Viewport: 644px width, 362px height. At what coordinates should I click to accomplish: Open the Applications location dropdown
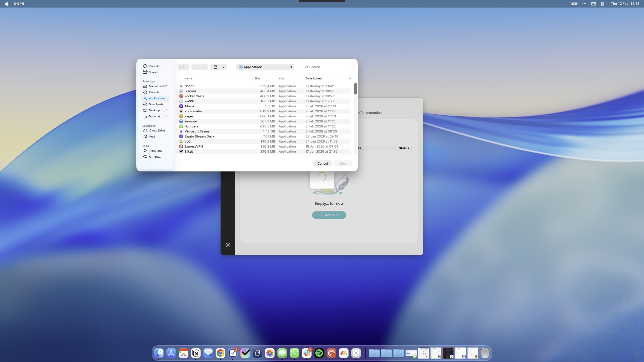coord(265,67)
